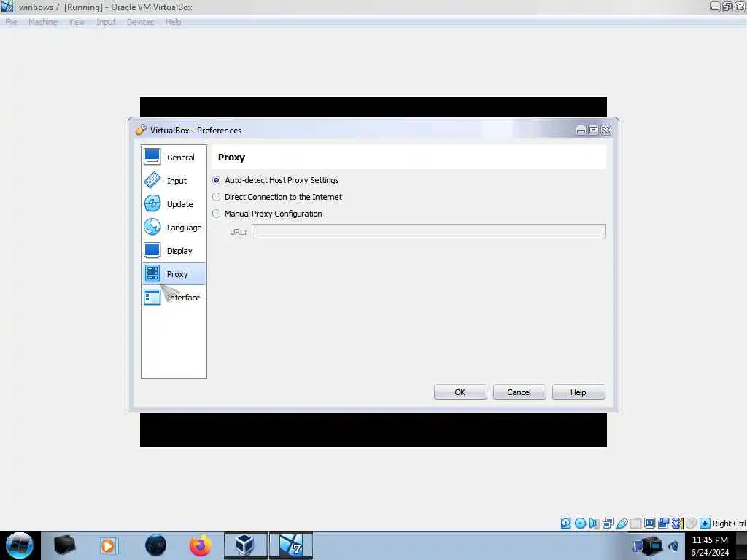Open the Language preferences section
Viewport: 747px width, 560px height.
pos(174,227)
